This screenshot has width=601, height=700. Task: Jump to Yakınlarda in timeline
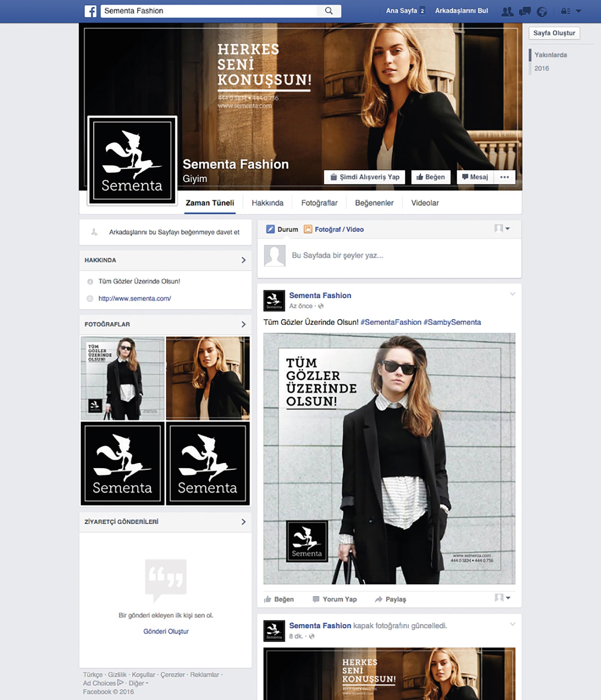click(551, 55)
